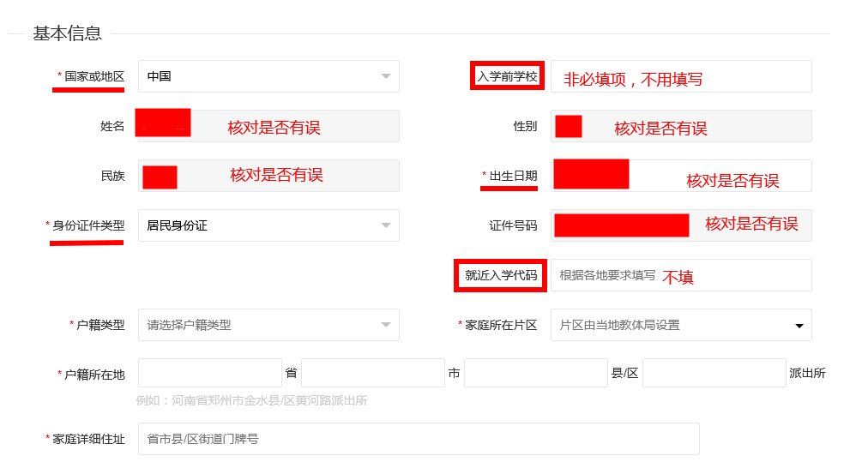Click the arrow icon of 身份证件类型 dropdown
The image size is (868, 468).
(386, 225)
